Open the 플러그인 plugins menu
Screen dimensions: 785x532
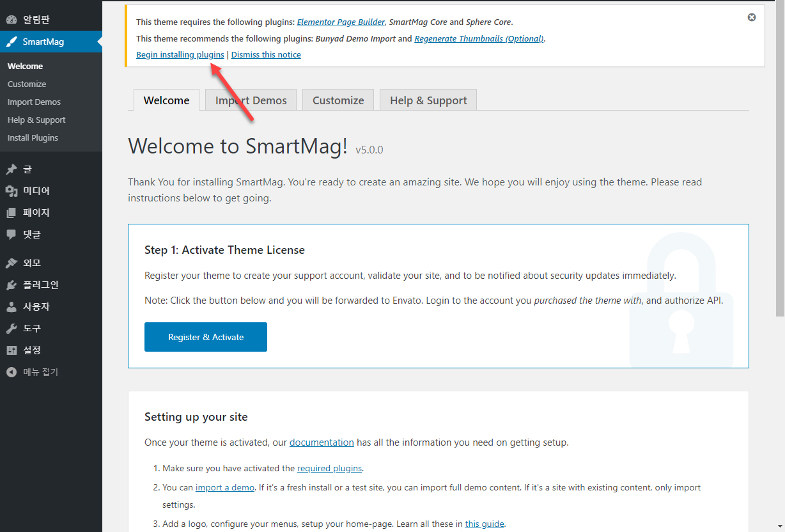(x=51, y=285)
